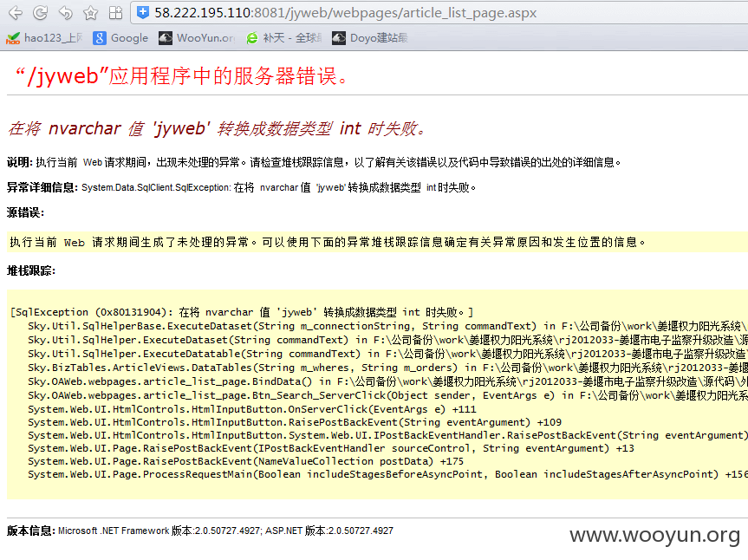Click the yellow source error message box

click(x=377, y=242)
